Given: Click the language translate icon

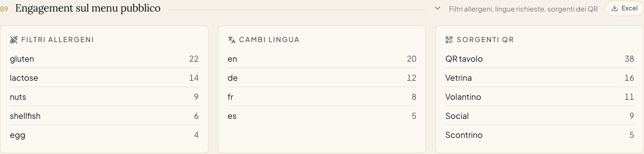Looking at the screenshot, I should click(x=231, y=40).
